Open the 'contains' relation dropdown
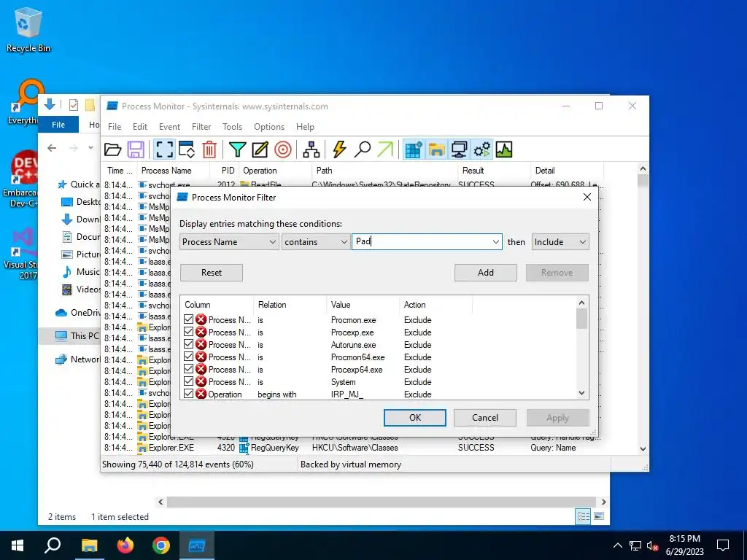Viewport: 747px width, 560px height. pos(315,242)
